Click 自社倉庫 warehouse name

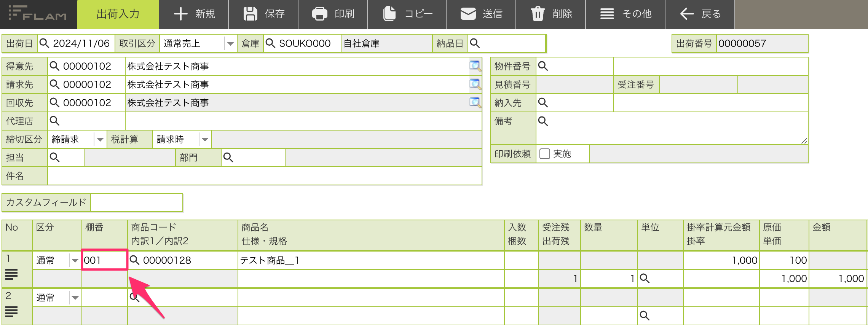point(362,43)
